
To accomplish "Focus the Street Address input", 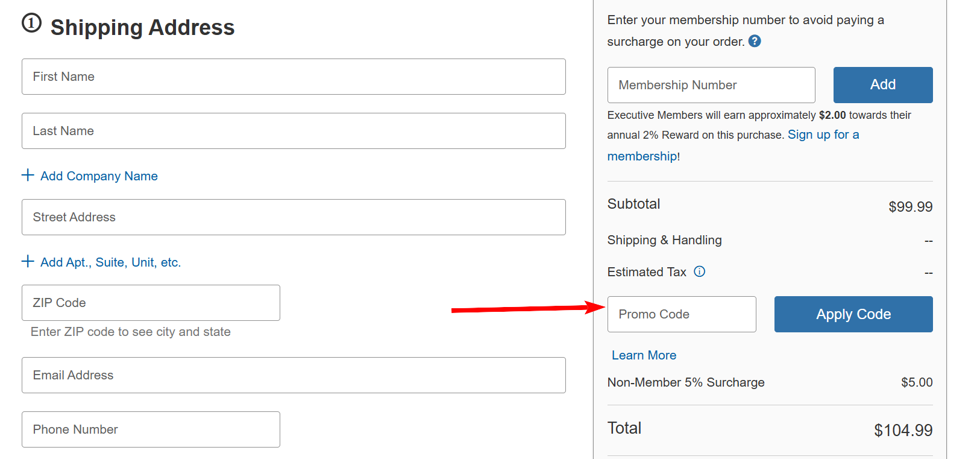I will click(x=294, y=217).
